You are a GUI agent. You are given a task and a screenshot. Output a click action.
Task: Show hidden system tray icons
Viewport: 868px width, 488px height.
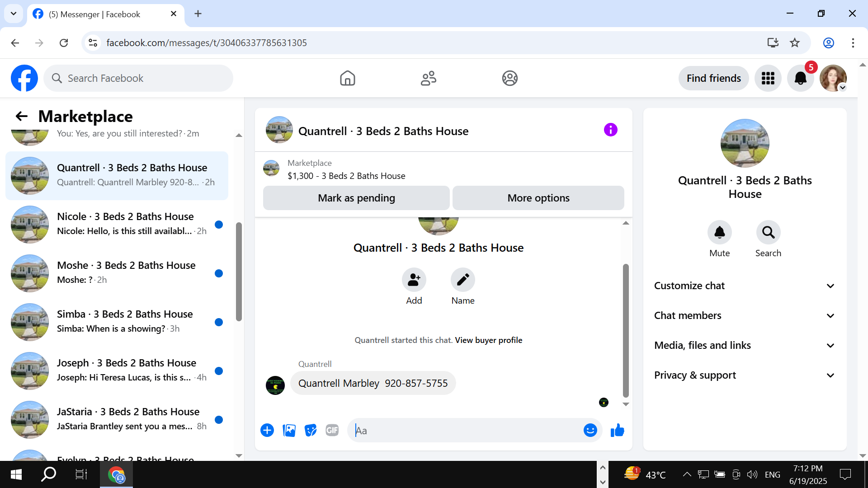[x=687, y=474]
